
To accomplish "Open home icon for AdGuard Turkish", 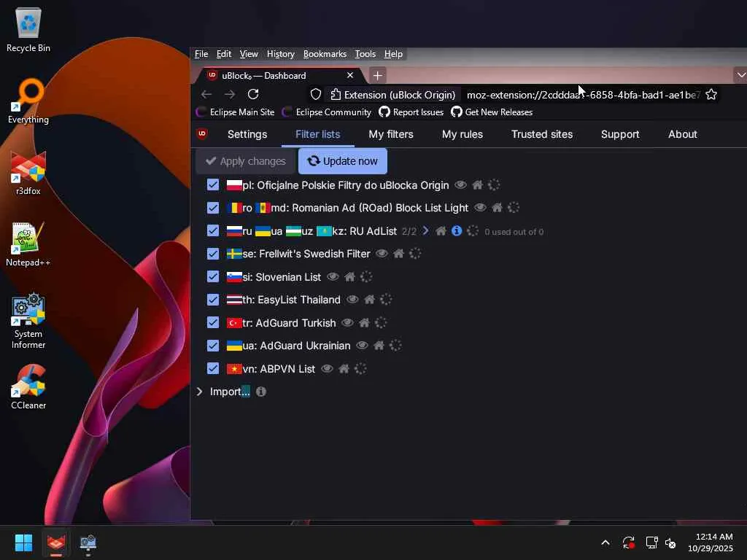I will click(365, 323).
